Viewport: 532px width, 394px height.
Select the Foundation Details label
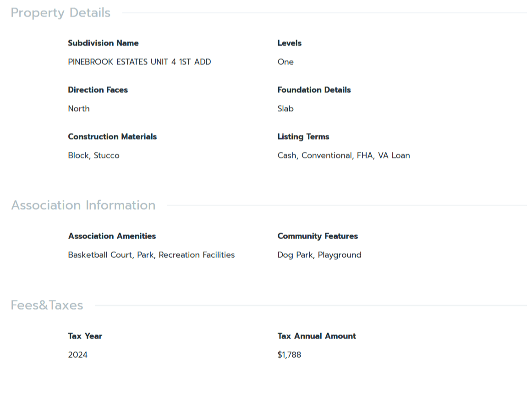point(314,90)
